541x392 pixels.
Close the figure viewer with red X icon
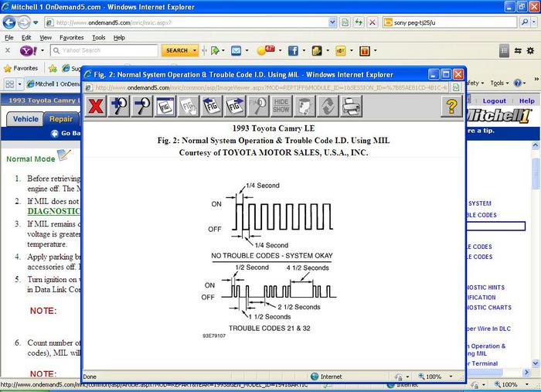96,106
